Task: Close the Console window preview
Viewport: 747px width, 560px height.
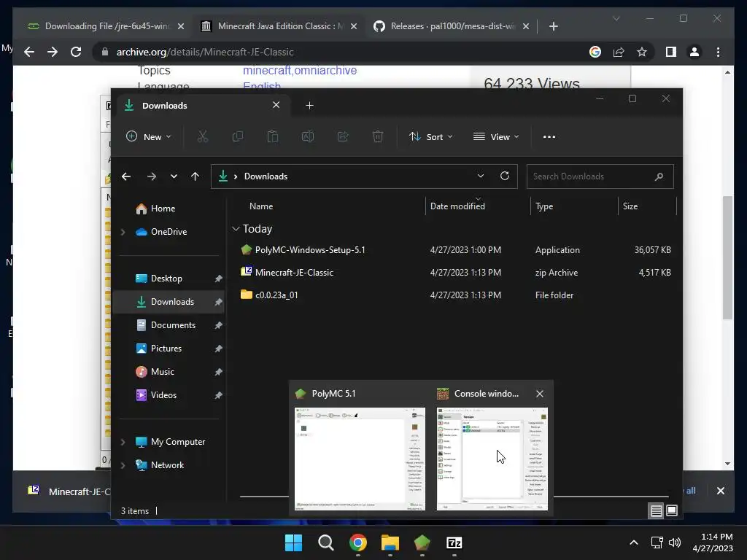Action: coord(540,394)
